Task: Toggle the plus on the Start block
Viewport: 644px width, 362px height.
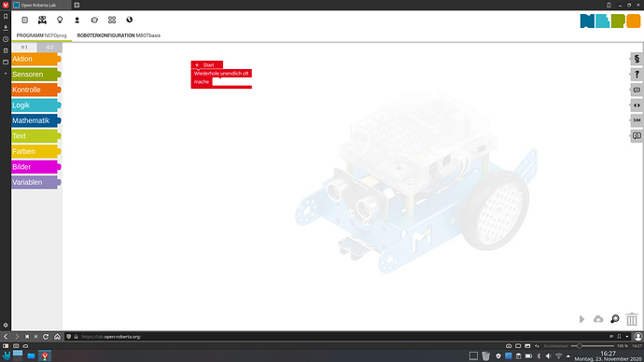Action: pos(197,65)
